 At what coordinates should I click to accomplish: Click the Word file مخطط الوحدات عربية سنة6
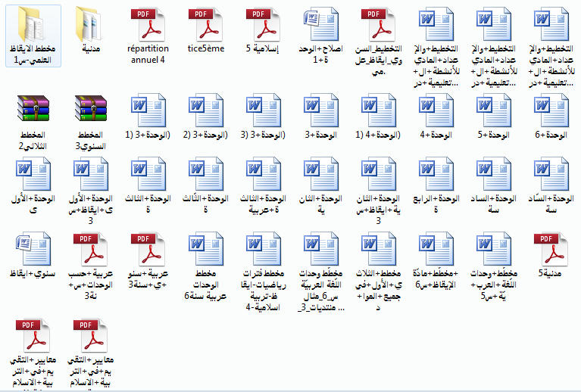click(x=205, y=250)
